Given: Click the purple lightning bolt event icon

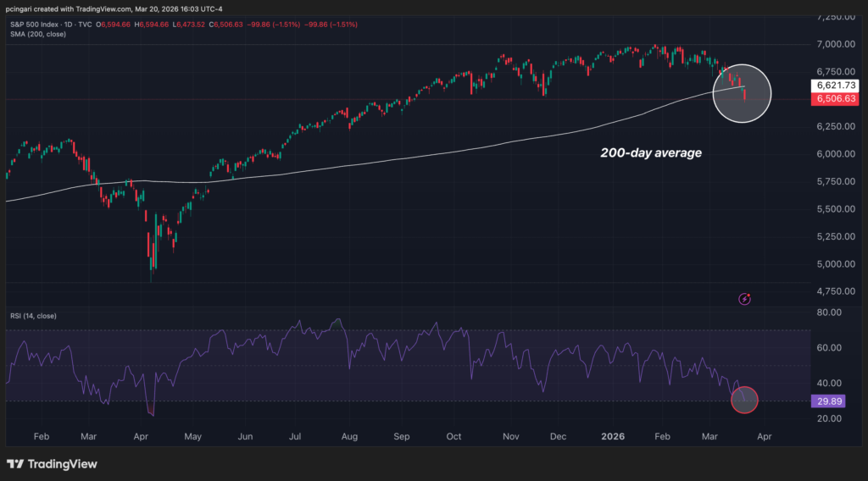Looking at the screenshot, I should coord(744,298).
